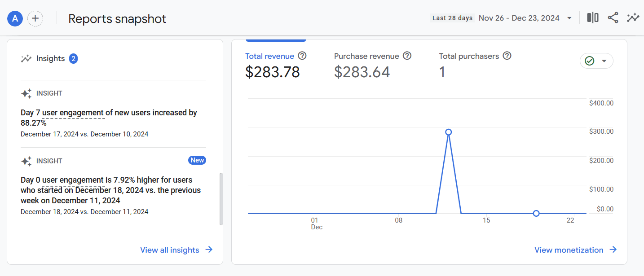Share this report using the share icon
This screenshot has height=276, width=644.
coord(613,18)
